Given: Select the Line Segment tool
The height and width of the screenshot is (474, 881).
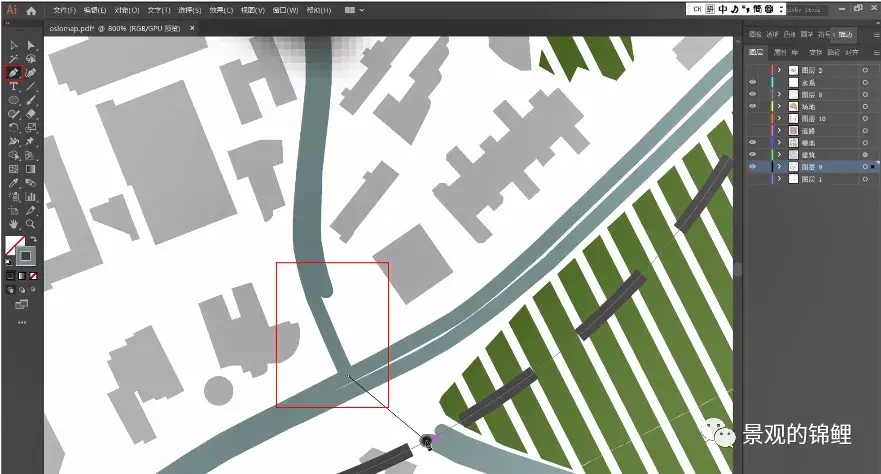Looking at the screenshot, I should 31,86.
